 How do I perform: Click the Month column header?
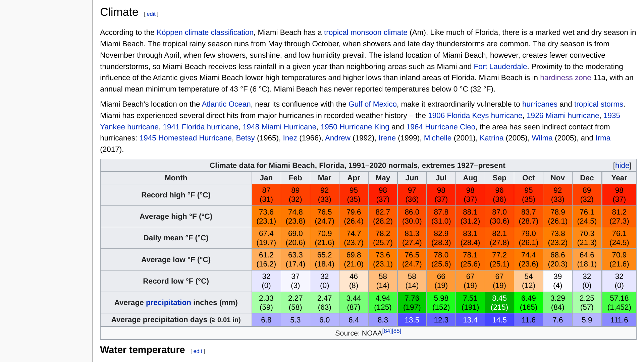(x=176, y=178)
